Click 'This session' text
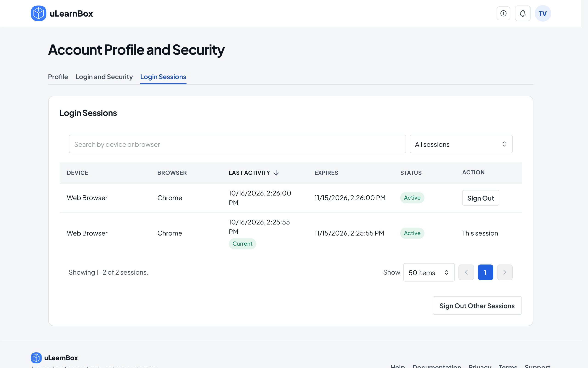The width and height of the screenshot is (588, 368). (x=480, y=233)
